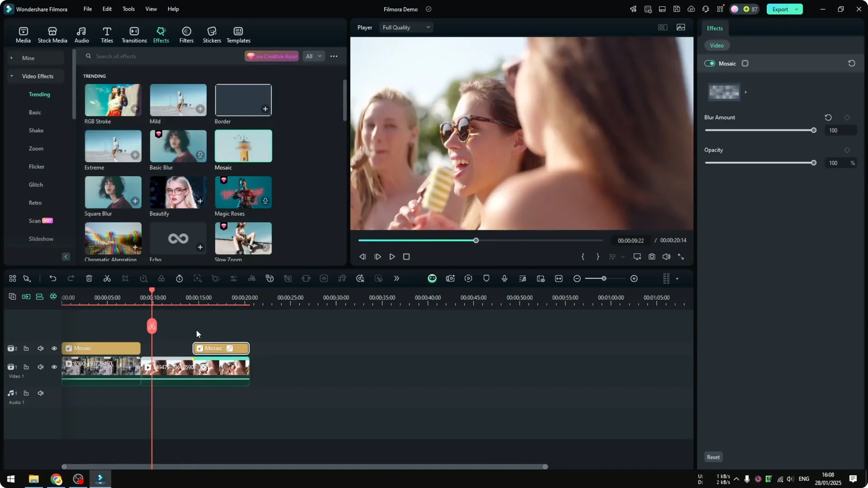The image size is (868, 488).
Task: Split the clip with the scissors tool
Action: [107, 278]
